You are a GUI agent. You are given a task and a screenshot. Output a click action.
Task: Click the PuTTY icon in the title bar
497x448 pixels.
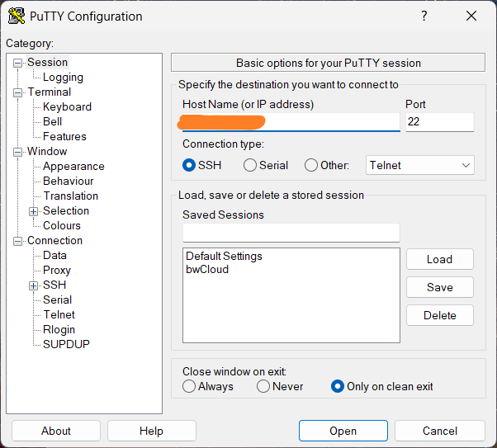coord(17,16)
